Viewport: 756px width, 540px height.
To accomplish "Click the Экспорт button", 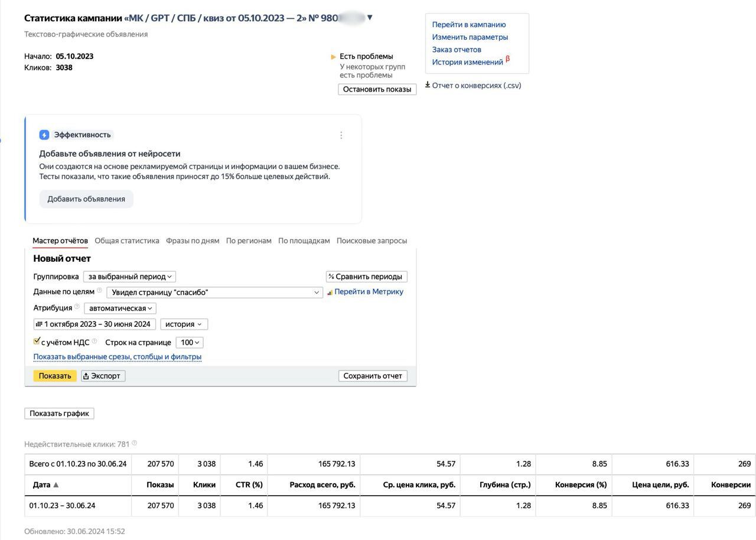I will click(x=103, y=376).
